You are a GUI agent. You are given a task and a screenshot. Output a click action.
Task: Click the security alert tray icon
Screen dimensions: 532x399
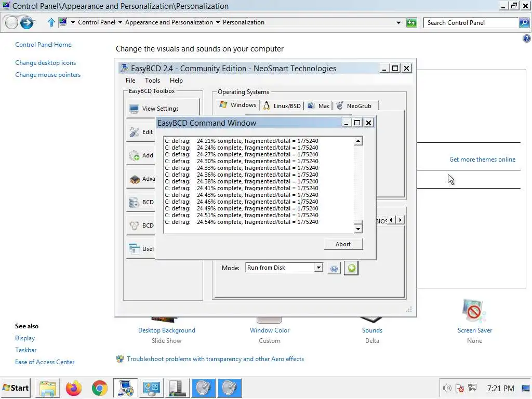(x=460, y=388)
